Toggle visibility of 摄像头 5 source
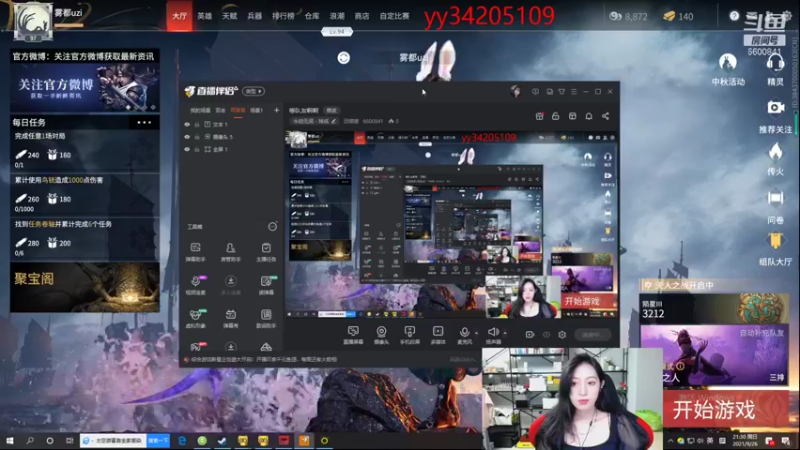 (x=187, y=137)
